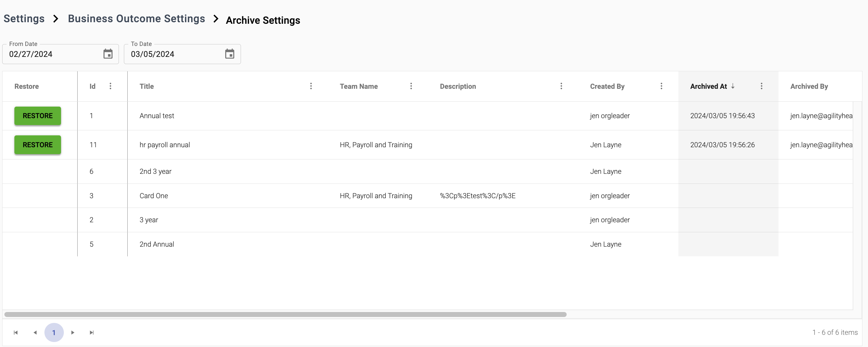The width and height of the screenshot is (868, 347).
Task: Open the To Date calendar picker
Action: 229,54
